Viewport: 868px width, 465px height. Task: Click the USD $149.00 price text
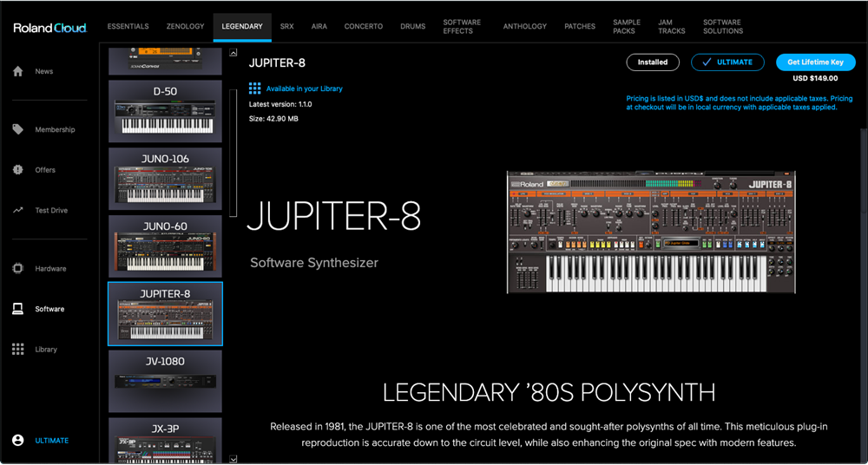(815, 79)
